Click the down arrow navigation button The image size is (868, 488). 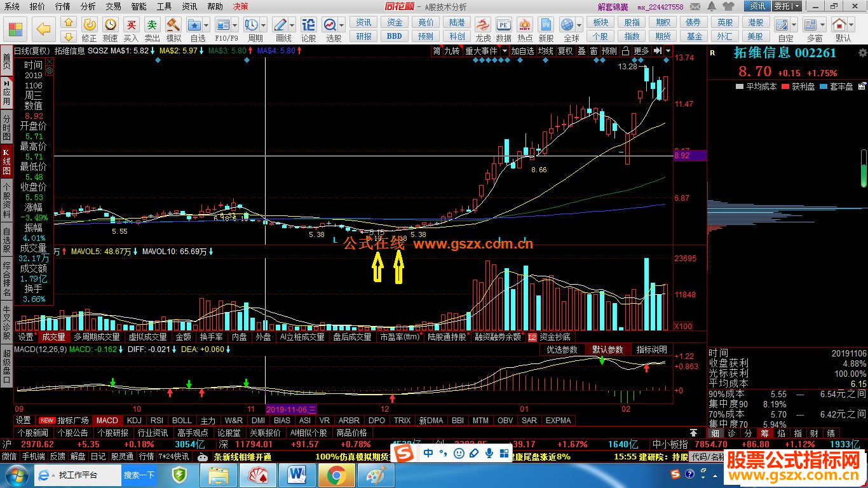point(69,36)
